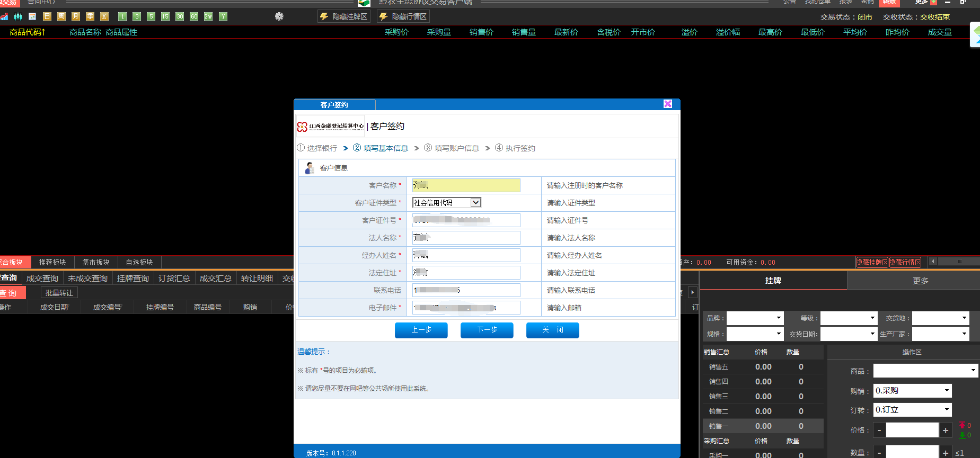
Task: Click the plus button beside 数量 field
Action: click(x=946, y=453)
